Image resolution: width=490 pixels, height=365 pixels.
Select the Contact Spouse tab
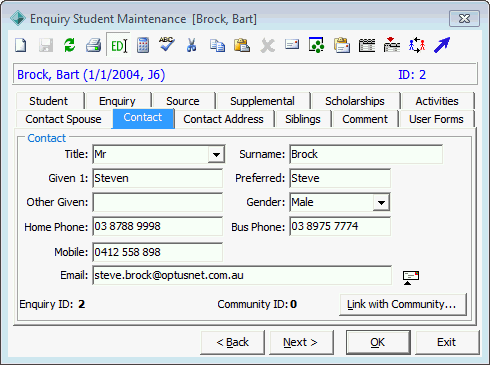63,119
